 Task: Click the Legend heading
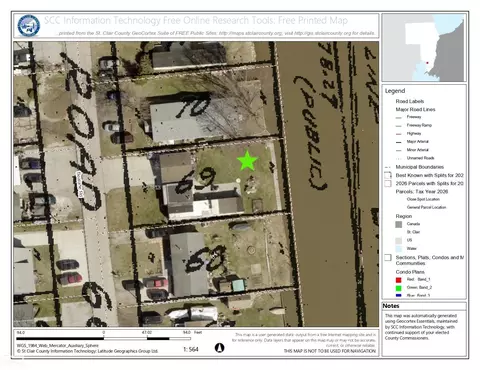click(x=395, y=91)
